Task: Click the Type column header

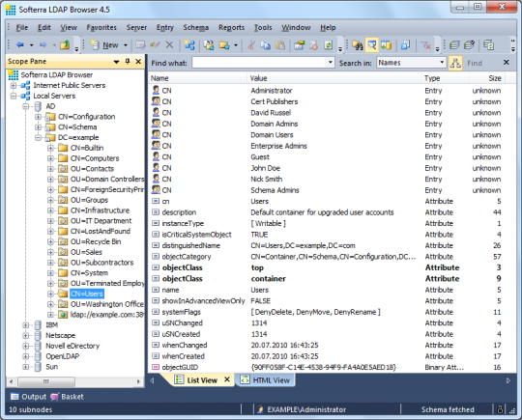Action: [445, 78]
